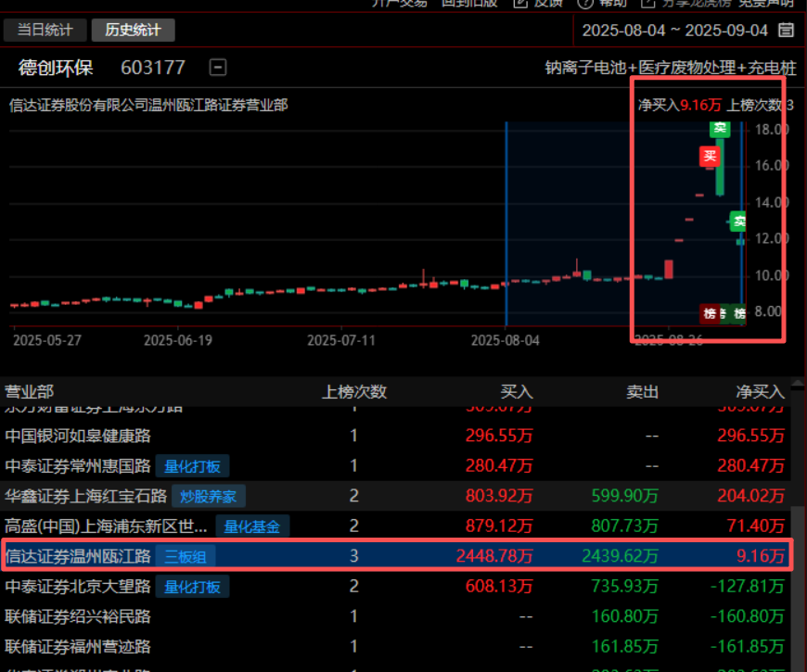Click the 2439.62万 sell amount cell

[620, 556]
